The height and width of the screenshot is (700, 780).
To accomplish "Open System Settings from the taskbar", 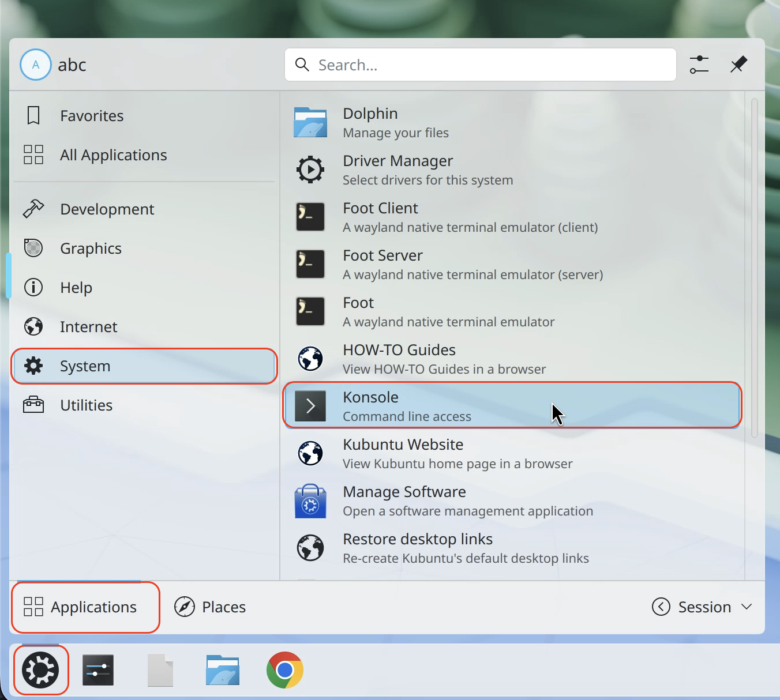I will (98, 670).
